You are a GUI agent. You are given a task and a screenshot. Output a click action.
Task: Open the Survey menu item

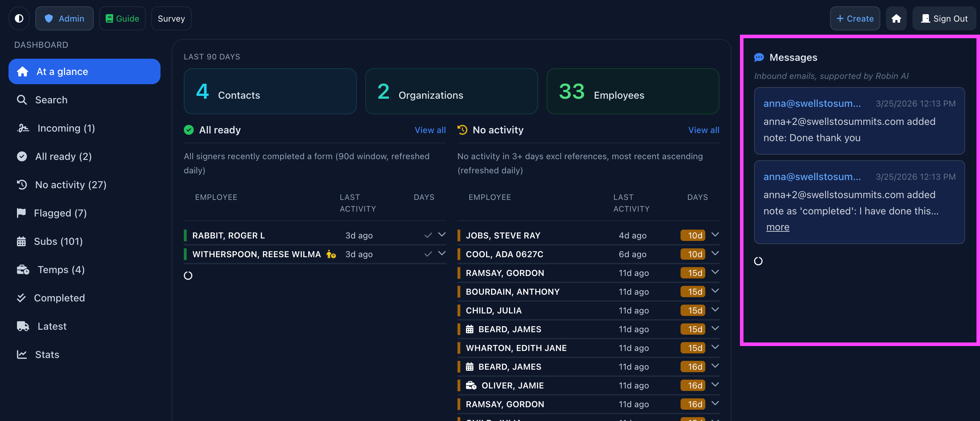[171, 18]
